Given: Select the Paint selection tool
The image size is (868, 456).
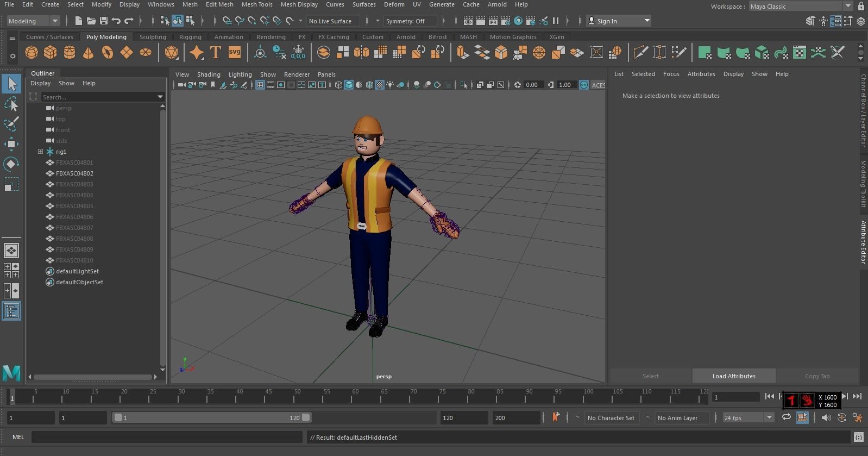Looking at the screenshot, I should point(11,124).
